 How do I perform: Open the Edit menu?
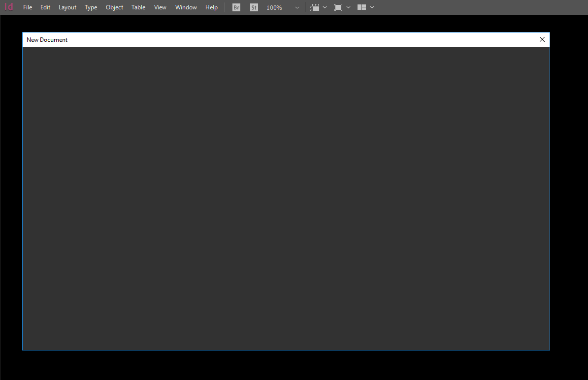[x=45, y=7]
